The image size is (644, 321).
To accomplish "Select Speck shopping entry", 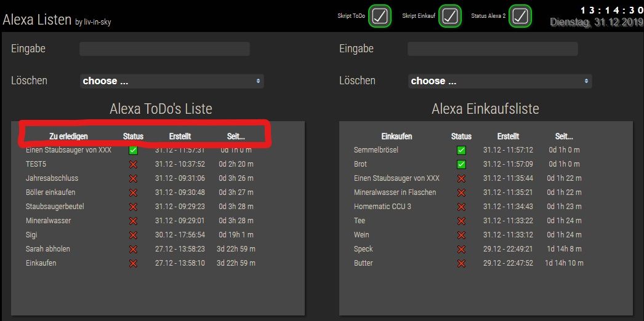I will [363, 249].
